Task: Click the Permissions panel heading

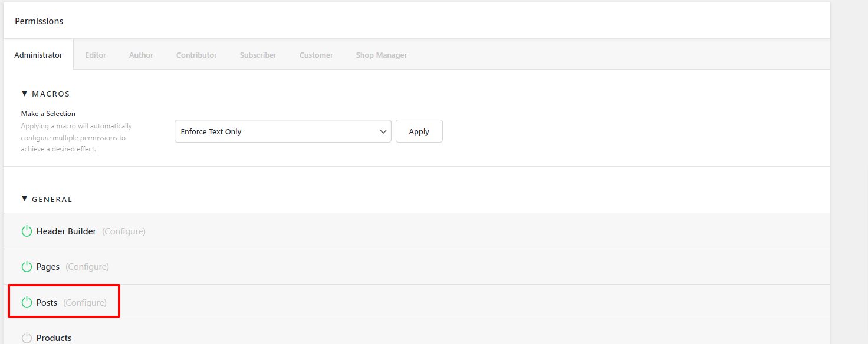Action: point(39,21)
